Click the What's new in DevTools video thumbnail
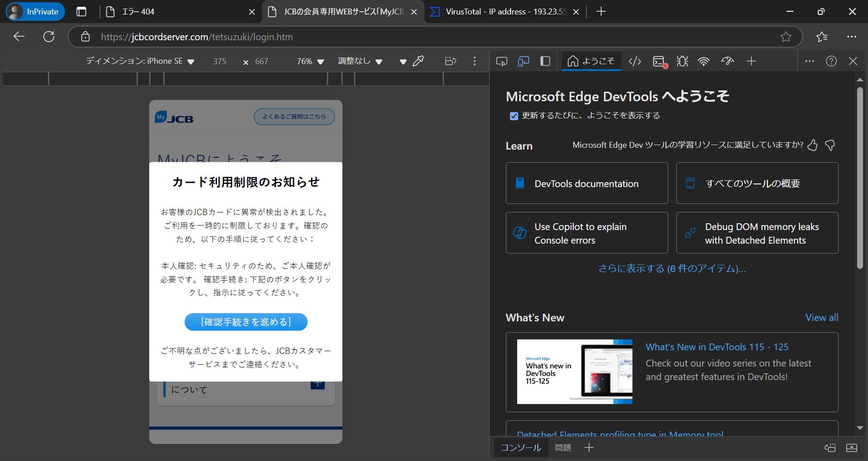Viewport: 868px width, 461px height. (x=575, y=372)
